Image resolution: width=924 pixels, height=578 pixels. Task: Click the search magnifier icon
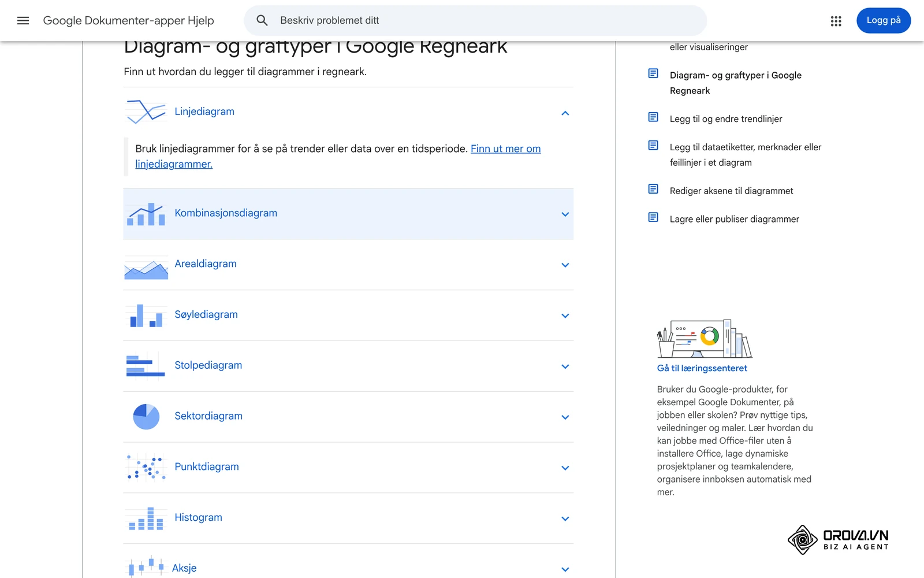(262, 21)
